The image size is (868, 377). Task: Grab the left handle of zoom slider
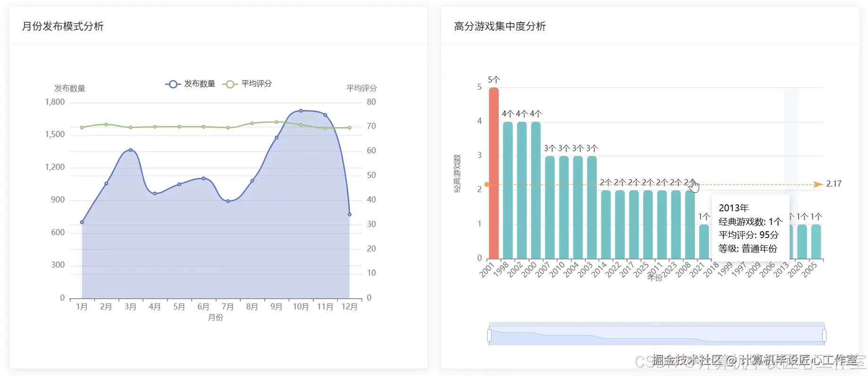pos(489,335)
